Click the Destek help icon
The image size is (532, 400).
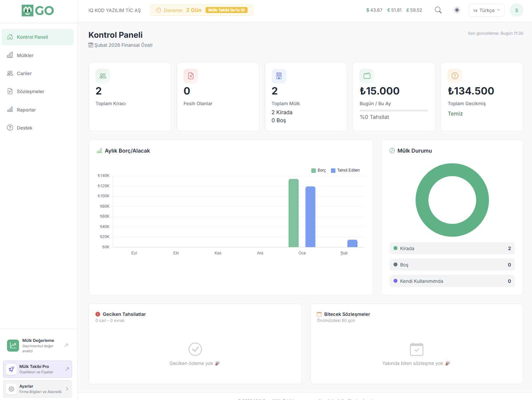pos(10,128)
